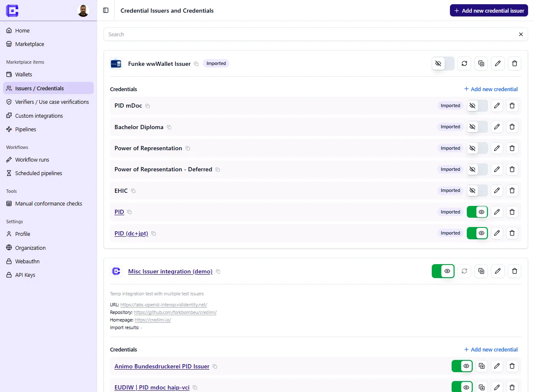This screenshot has width=534, height=392.
Task: Delete the PID credential
Action: tap(512, 212)
